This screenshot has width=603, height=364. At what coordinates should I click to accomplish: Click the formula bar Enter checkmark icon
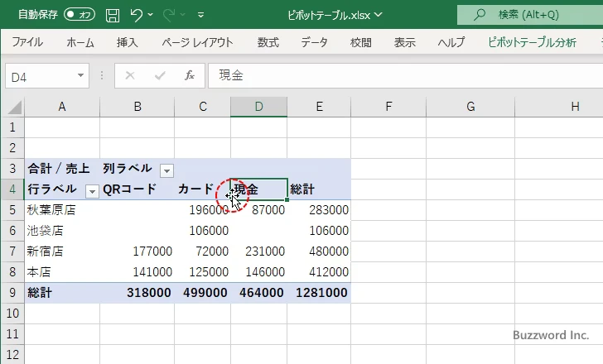pos(160,75)
